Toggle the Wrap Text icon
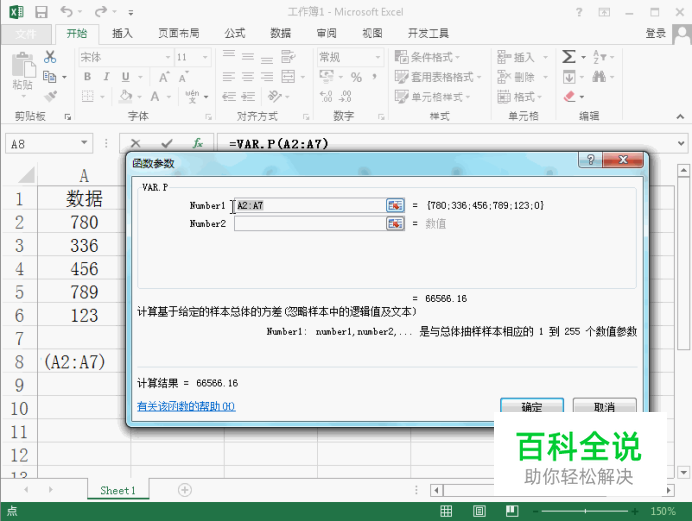 [x=288, y=56]
